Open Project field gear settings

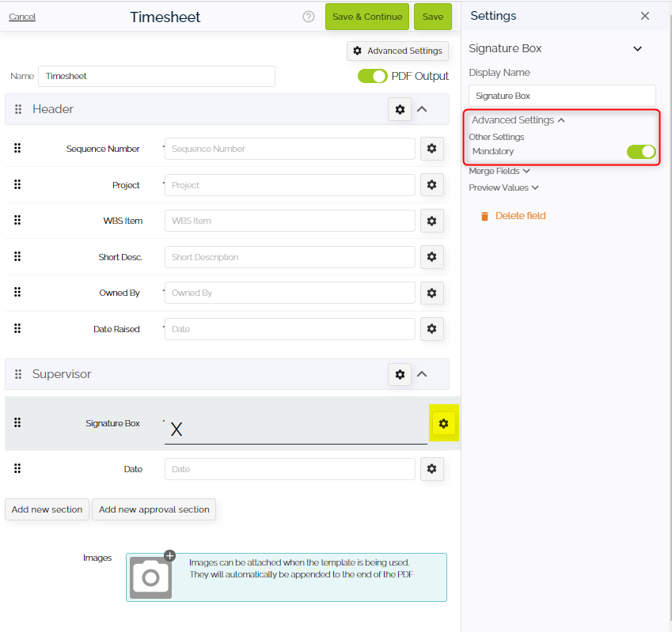pos(431,185)
